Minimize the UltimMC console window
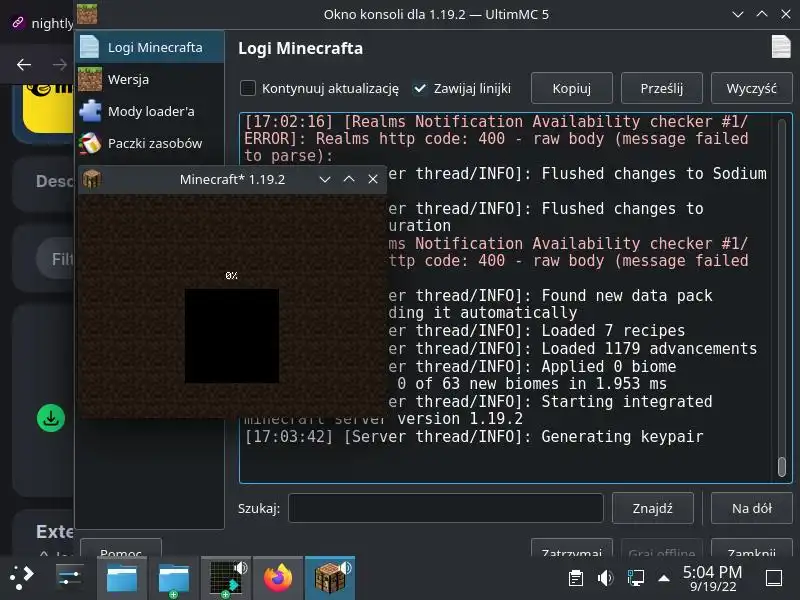 point(738,14)
